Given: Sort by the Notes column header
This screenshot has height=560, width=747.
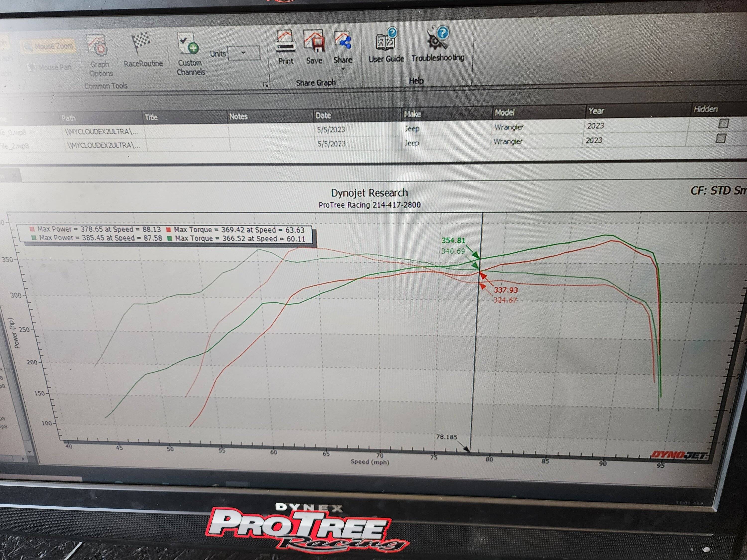Looking at the screenshot, I should (x=239, y=116).
